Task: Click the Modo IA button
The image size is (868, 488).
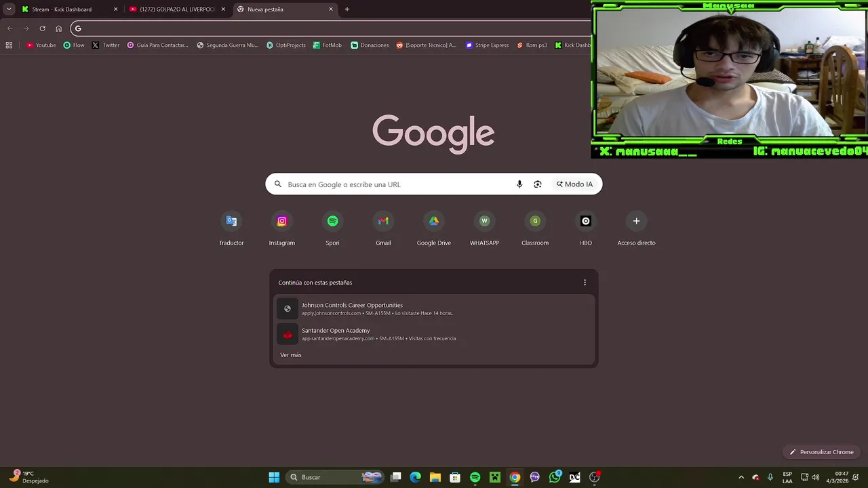Action: [x=574, y=184]
